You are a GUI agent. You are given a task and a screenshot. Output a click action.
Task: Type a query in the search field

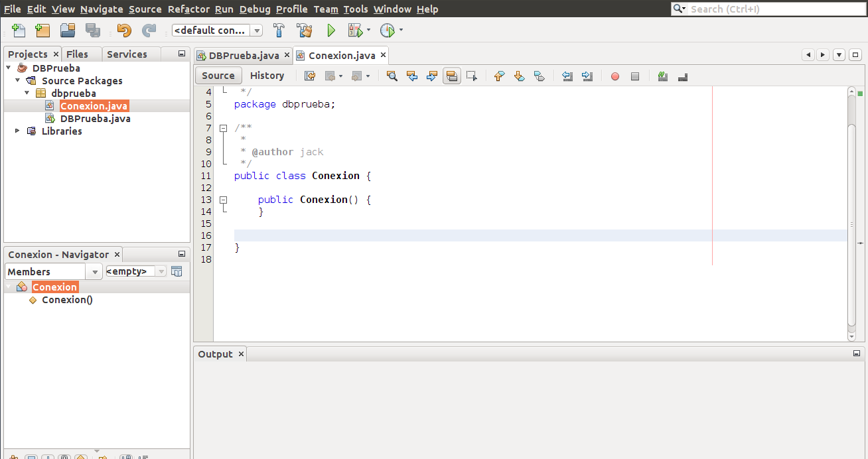pyautogui.click(x=770, y=9)
